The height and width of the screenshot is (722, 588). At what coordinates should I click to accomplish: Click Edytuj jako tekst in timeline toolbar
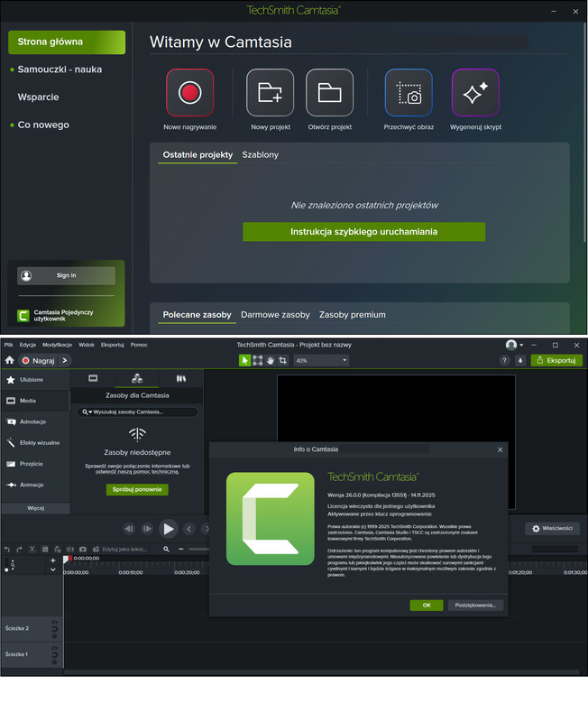tap(120, 550)
